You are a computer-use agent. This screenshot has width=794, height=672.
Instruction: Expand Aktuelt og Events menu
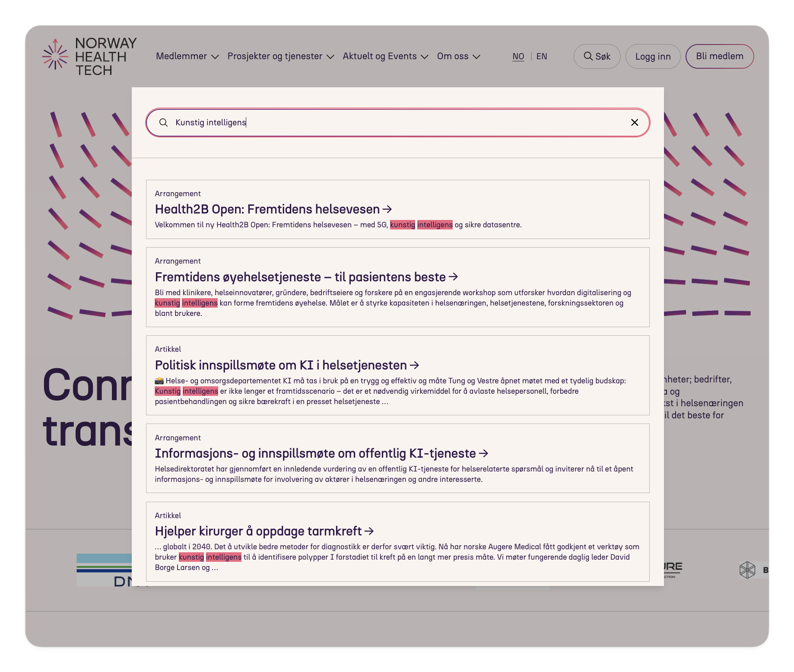[385, 56]
